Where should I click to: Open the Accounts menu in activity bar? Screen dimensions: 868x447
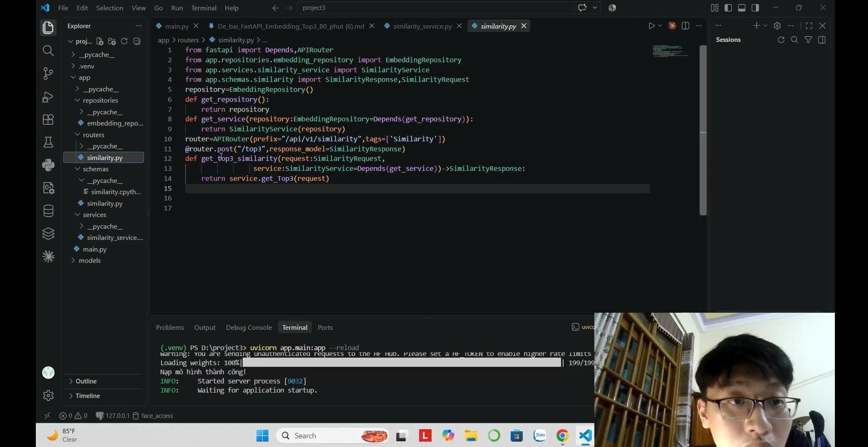[x=48, y=373]
